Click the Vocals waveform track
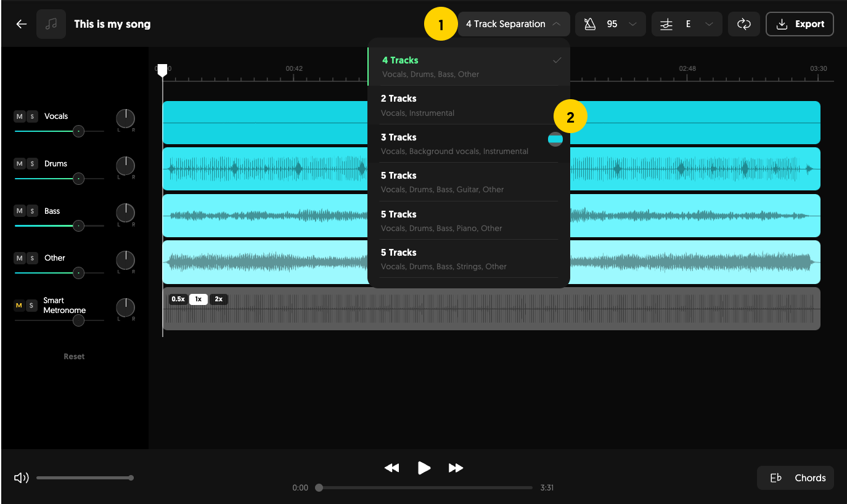Image resolution: width=847 pixels, height=504 pixels. coord(491,123)
